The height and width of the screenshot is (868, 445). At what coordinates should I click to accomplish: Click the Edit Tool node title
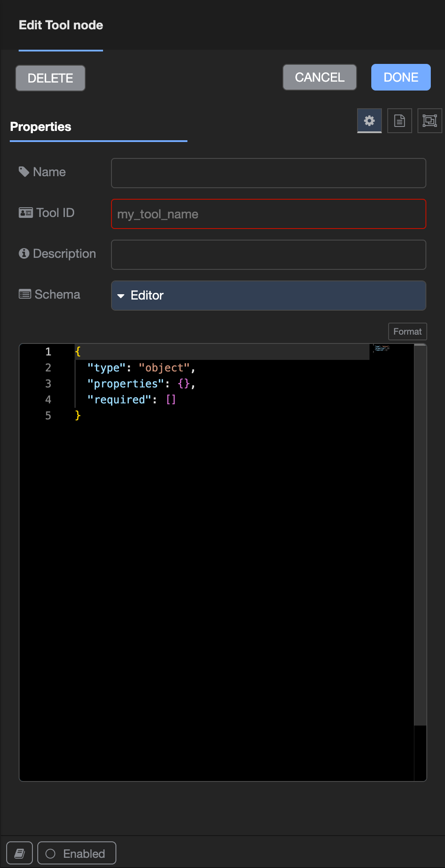click(x=61, y=25)
